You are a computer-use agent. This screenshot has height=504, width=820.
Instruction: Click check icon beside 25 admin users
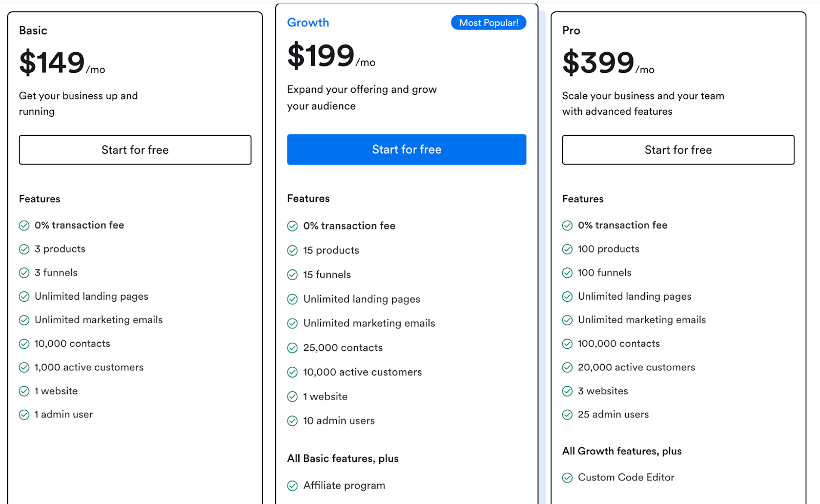tap(567, 415)
